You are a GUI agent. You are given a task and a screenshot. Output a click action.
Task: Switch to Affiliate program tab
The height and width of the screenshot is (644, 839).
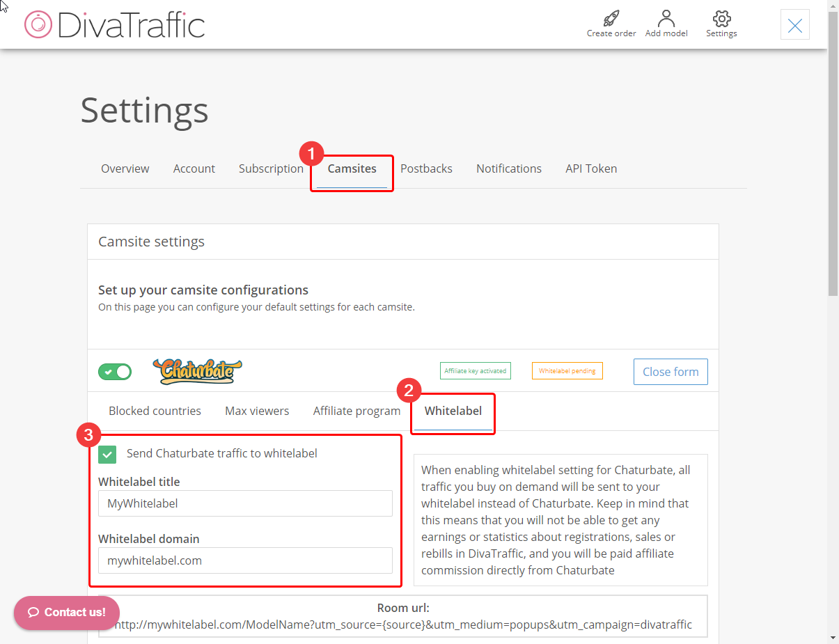click(356, 411)
